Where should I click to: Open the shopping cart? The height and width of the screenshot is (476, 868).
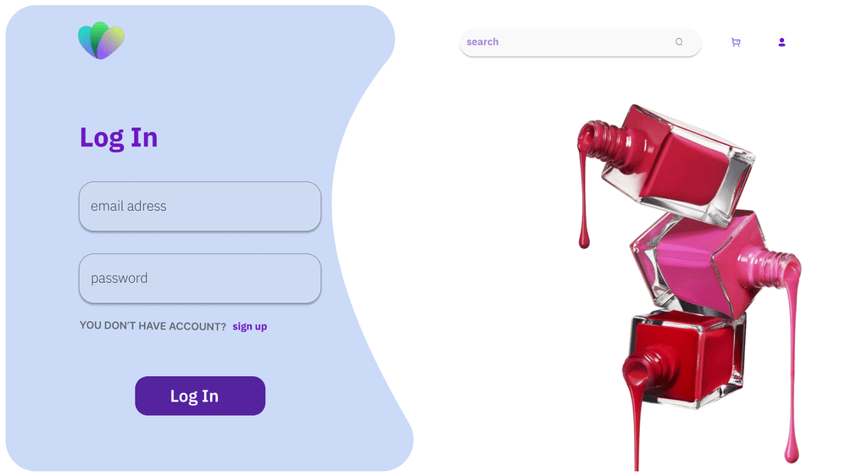click(x=736, y=42)
